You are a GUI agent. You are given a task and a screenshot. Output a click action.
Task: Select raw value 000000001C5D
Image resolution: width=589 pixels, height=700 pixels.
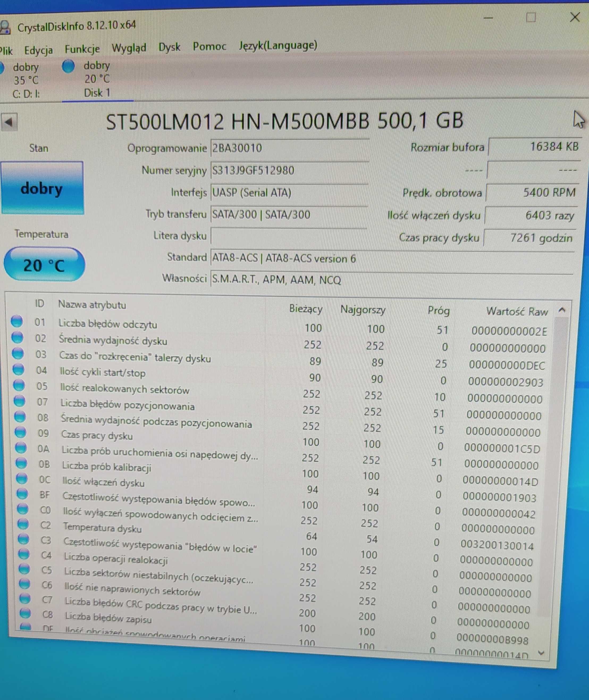coord(502,448)
